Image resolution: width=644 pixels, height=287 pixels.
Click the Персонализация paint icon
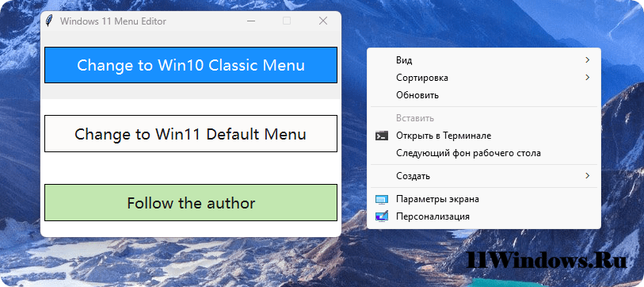pos(382,216)
